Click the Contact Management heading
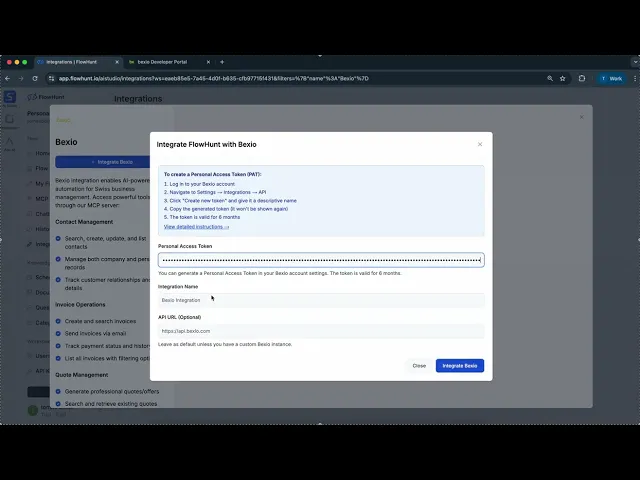The width and height of the screenshot is (640, 480). (84, 222)
